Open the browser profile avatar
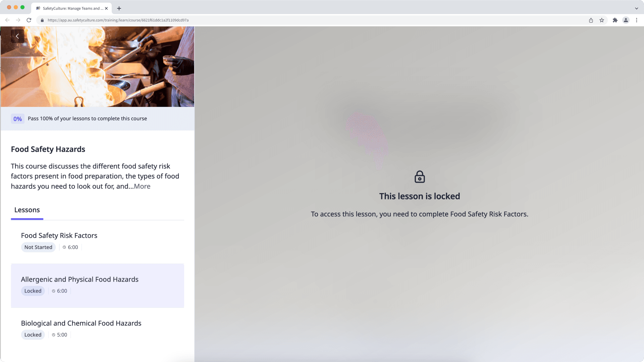Screen dimensions: 644x362 [x=626, y=20]
